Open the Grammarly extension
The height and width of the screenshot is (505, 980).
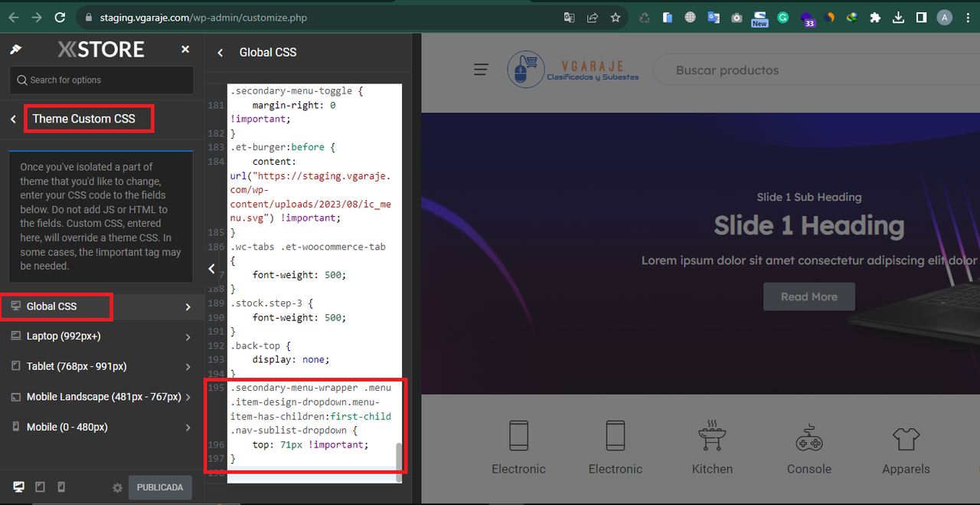pyautogui.click(x=782, y=18)
